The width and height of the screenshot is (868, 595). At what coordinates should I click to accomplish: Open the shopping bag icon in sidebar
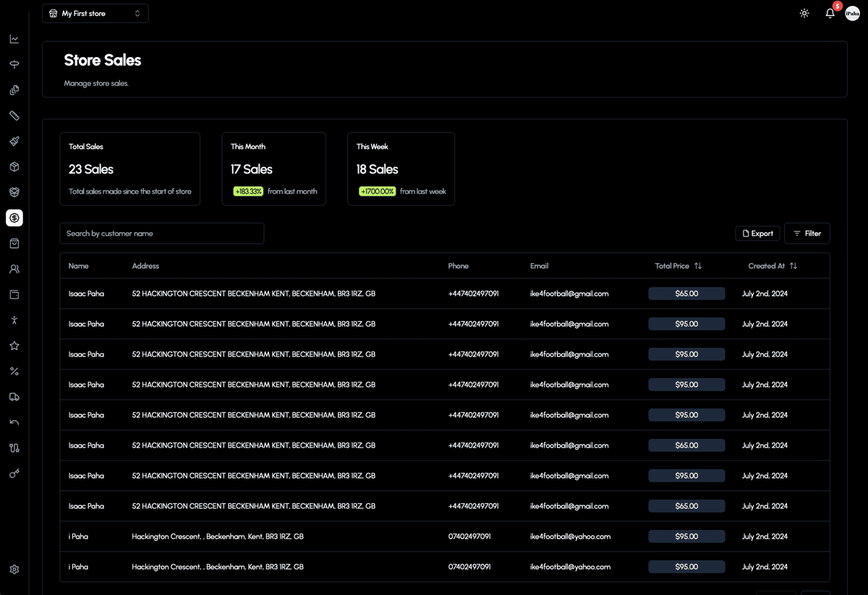tap(14, 244)
